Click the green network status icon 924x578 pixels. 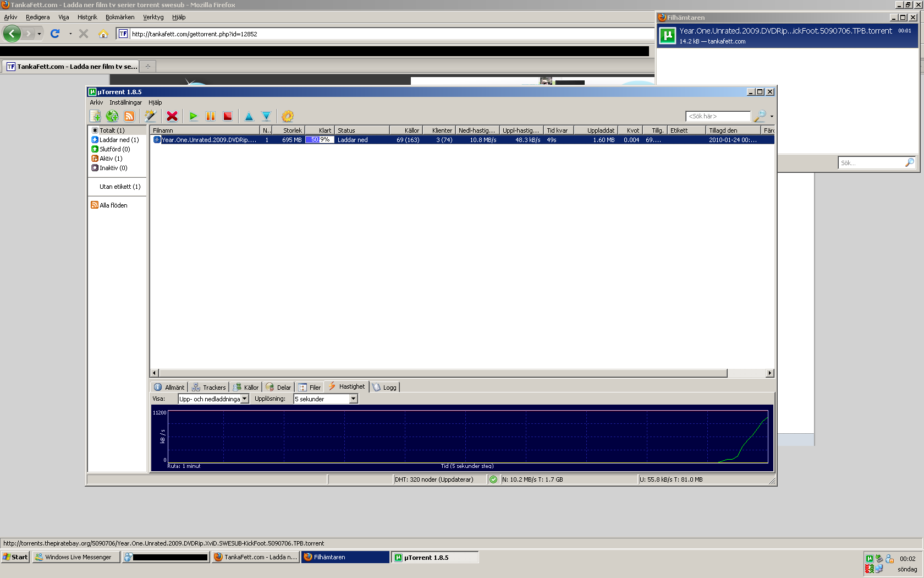point(493,479)
